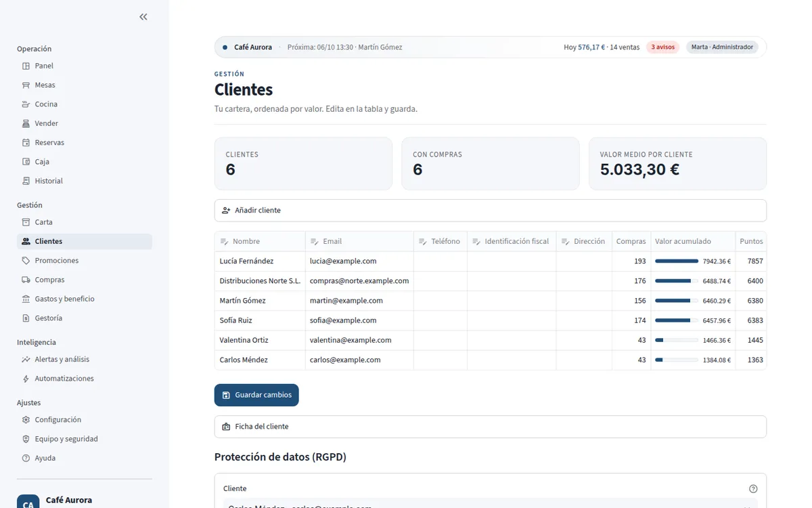Click the Promociones tag icon

click(26, 261)
